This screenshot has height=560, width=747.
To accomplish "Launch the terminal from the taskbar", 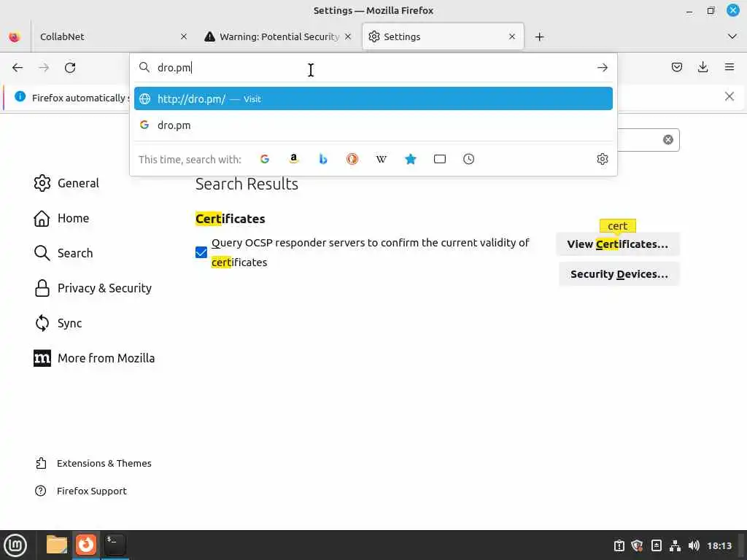I will click(x=115, y=545).
